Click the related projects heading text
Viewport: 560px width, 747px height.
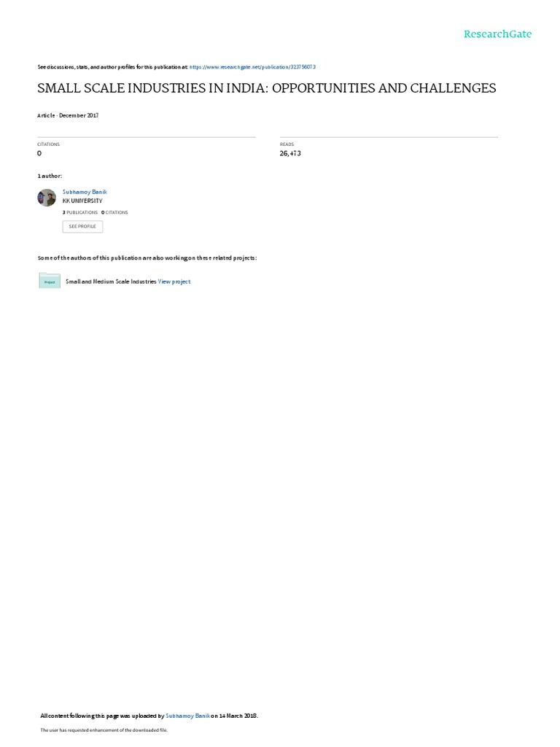pyautogui.click(x=147, y=258)
